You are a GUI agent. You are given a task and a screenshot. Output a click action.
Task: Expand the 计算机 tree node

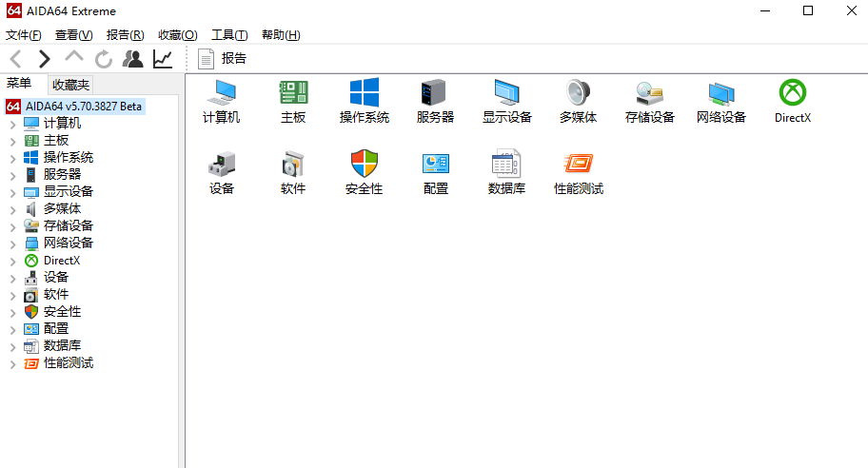tap(12, 124)
